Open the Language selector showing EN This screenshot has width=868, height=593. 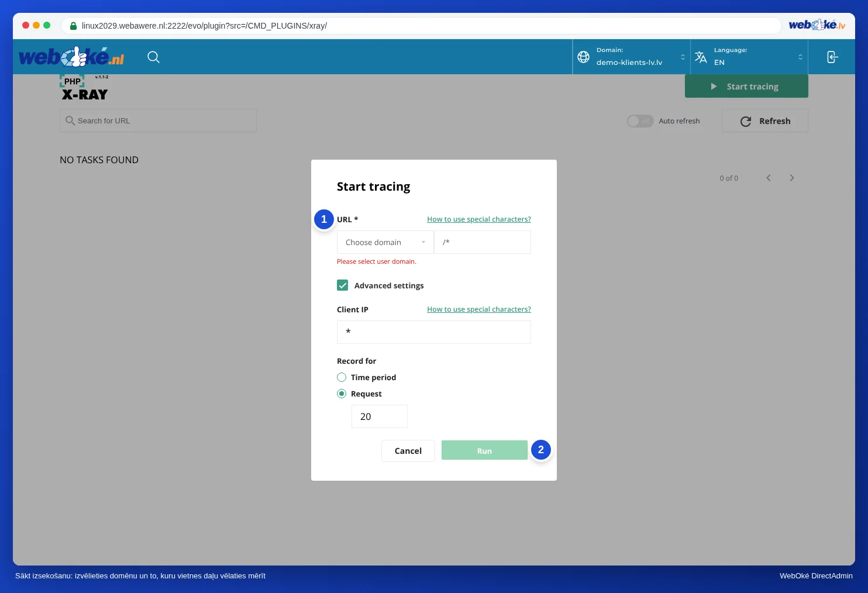click(749, 57)
